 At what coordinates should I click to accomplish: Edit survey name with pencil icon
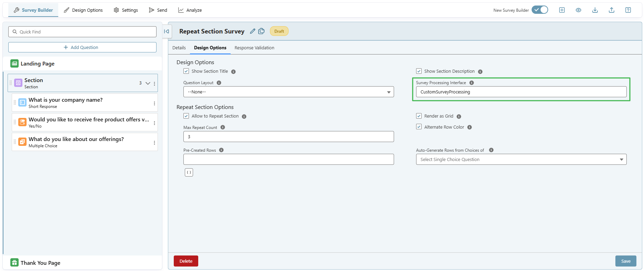tap(253, 31)
